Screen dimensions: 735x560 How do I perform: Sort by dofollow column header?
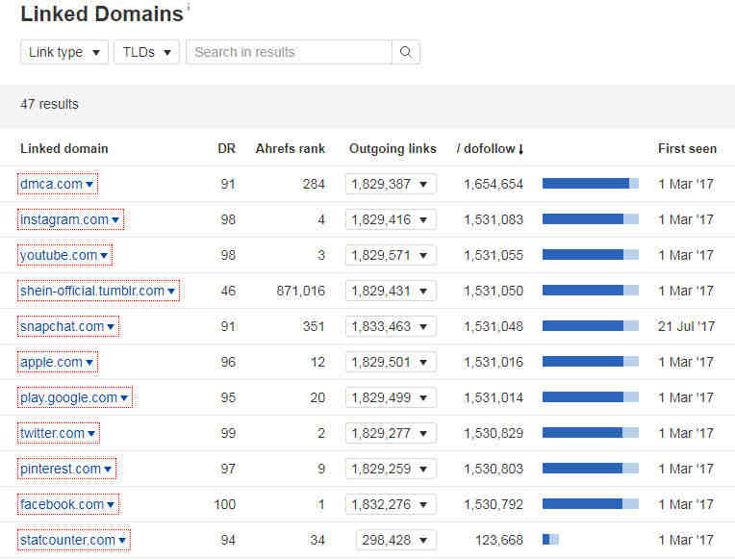(x=490, y=149)
